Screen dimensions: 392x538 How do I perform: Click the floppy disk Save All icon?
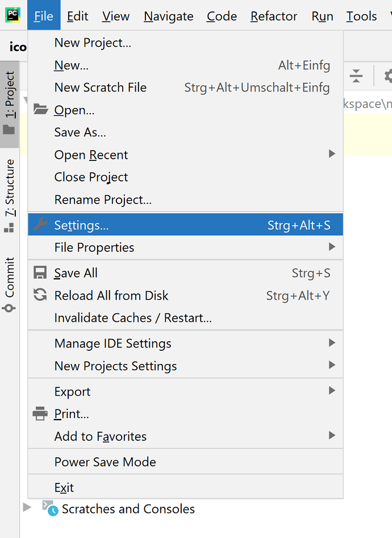pos(40,273)
